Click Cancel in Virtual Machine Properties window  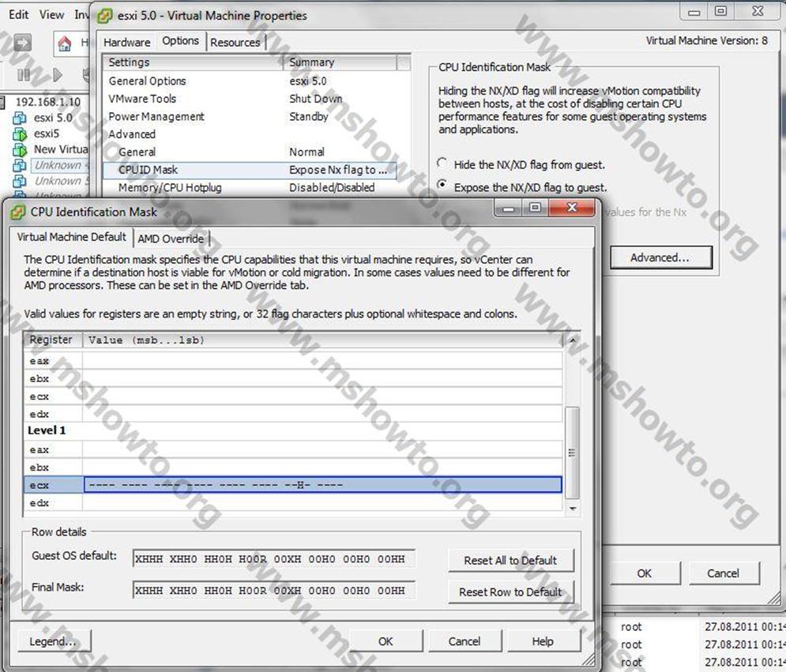[x=724, y=573]
